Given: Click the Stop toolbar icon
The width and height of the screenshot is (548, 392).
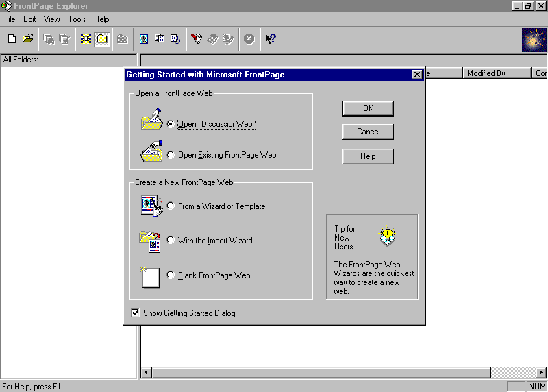Looking at the screenshot, I should (x=249, y=39).
